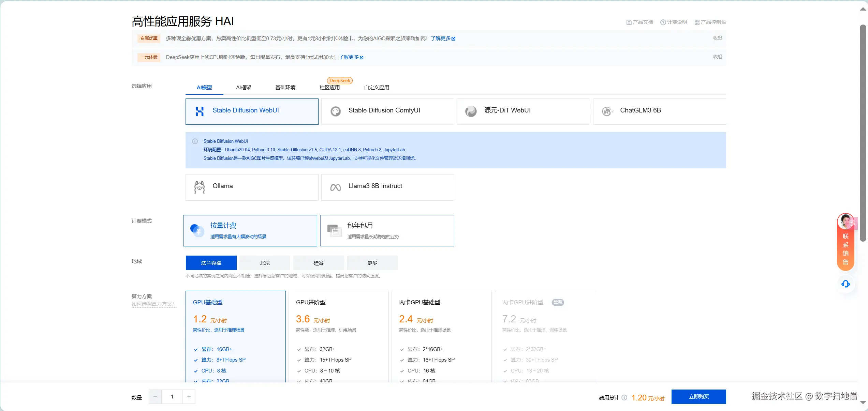The height and width of the screenshot is (411, 868).
Task: Choose 包年包月 billing mode
Action: point(387,231)
